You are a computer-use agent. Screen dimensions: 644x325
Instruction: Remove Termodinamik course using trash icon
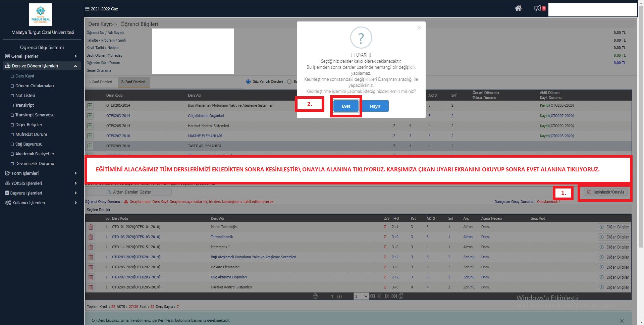91,237
